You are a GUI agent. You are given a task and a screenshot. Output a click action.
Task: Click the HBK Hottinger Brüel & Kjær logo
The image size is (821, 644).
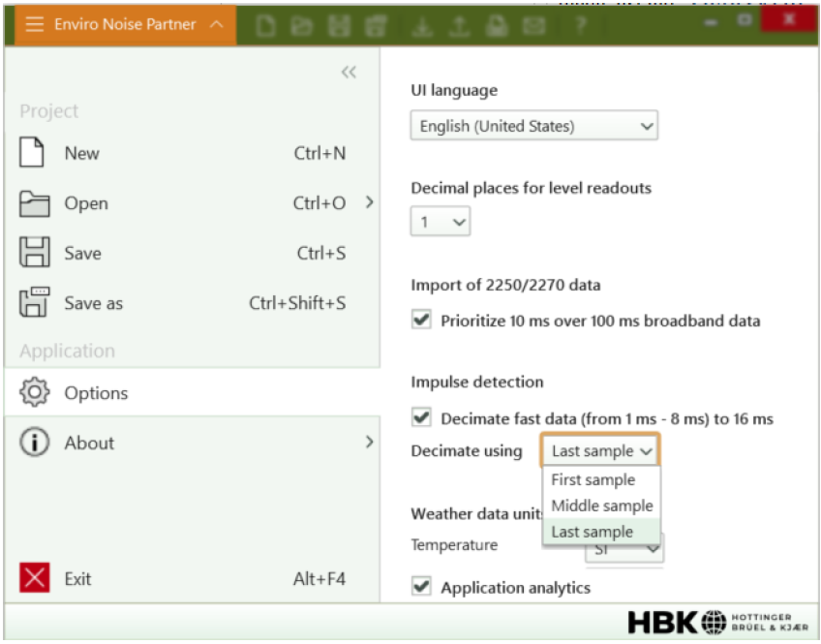click(717, 621)
